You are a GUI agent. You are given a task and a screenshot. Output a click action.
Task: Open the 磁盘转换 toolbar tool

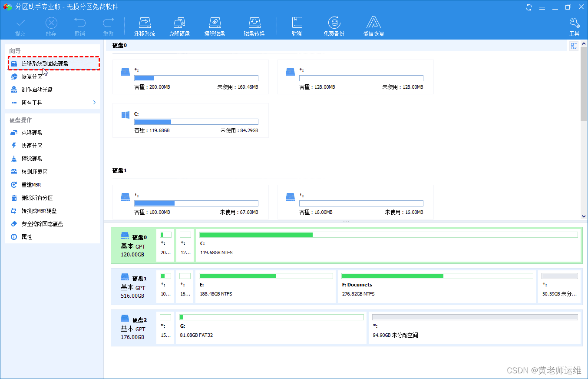[254, 27]
